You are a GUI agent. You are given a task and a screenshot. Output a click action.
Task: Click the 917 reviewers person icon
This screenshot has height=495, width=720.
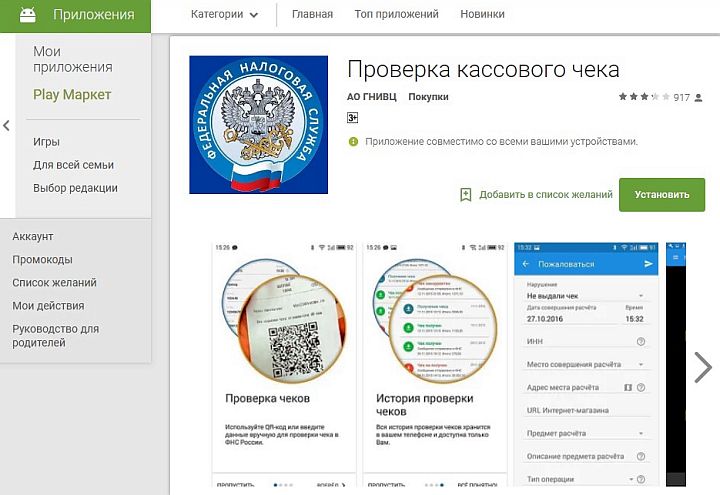click(x=698, y=97)
